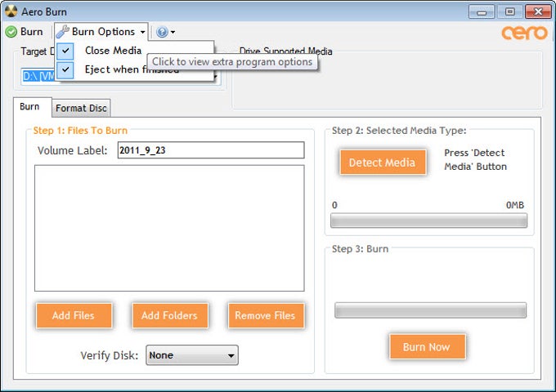This screenshot has width=556, height=392.
Task: Click the Remove Files button
Action: pos(265,315)
